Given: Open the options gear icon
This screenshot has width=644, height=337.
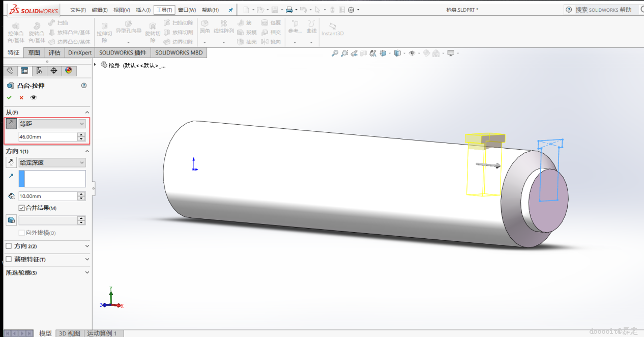Looking at the screenshot, I should coord(351,10).
